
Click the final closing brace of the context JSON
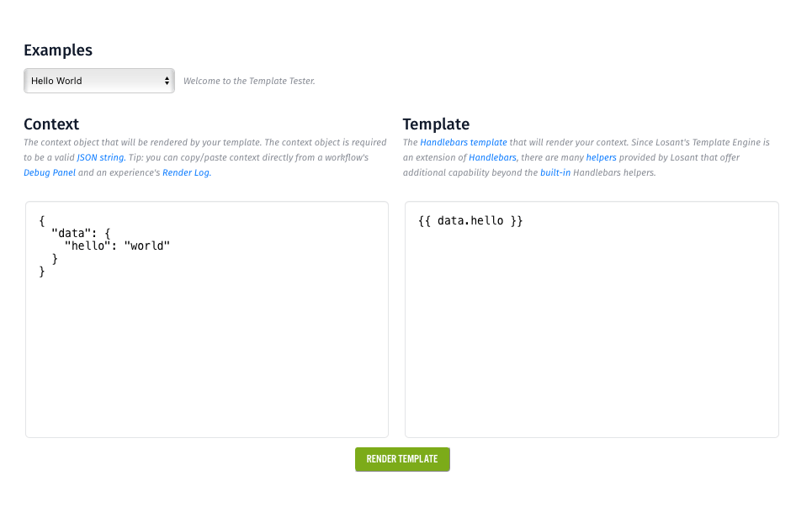click(x=42, y=271)
